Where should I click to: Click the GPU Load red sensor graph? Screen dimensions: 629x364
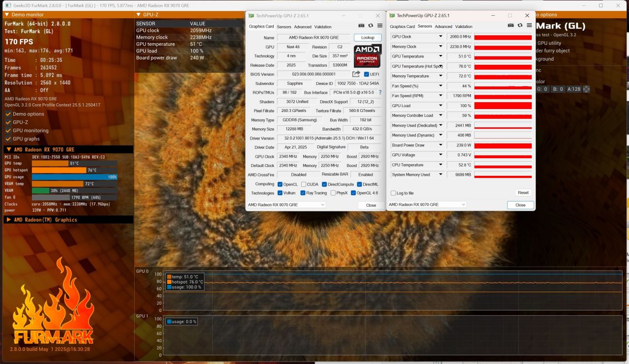click(x=503, y=106)
